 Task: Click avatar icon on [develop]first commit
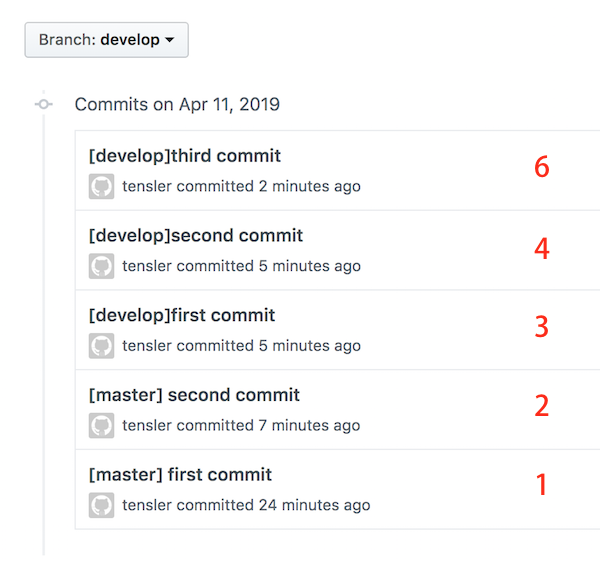click(101, 346)
